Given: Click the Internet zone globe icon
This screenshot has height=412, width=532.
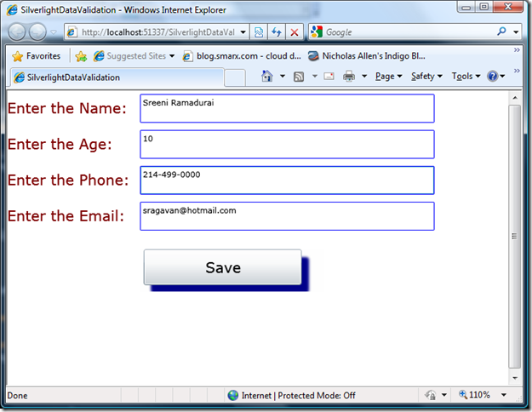Looking at the screenshot, I should 233,395.
